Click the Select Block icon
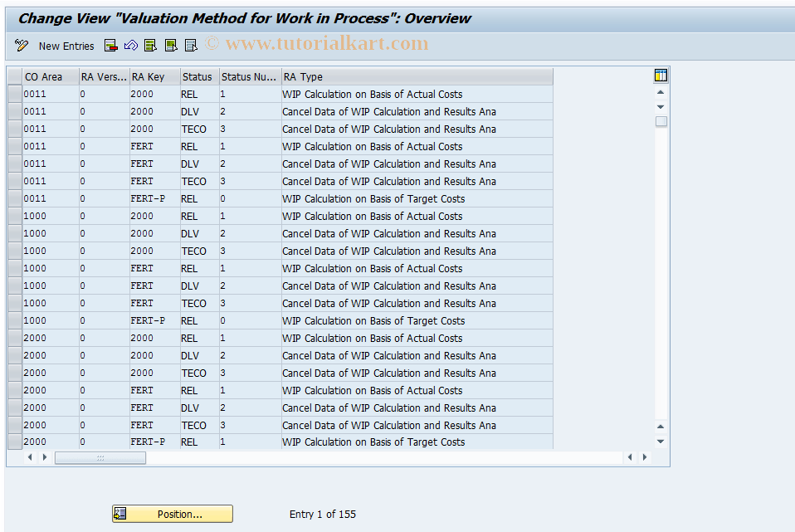 [x=170, y=46]
